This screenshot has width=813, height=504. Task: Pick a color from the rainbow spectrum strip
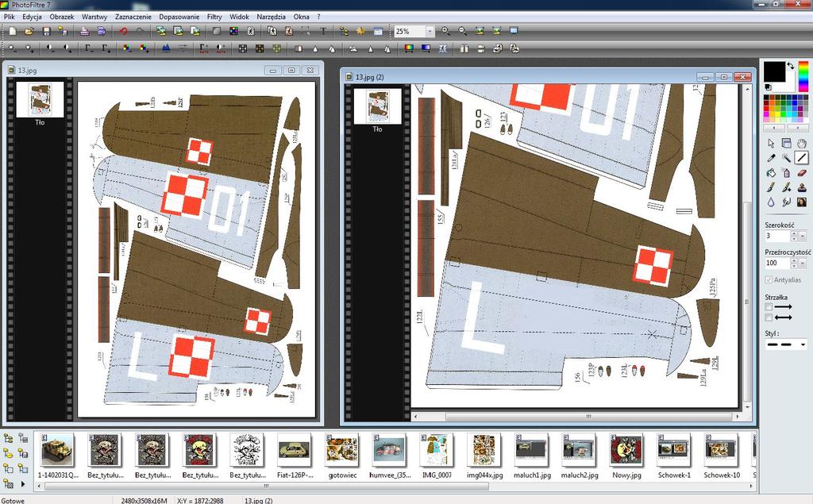point(803,76)
